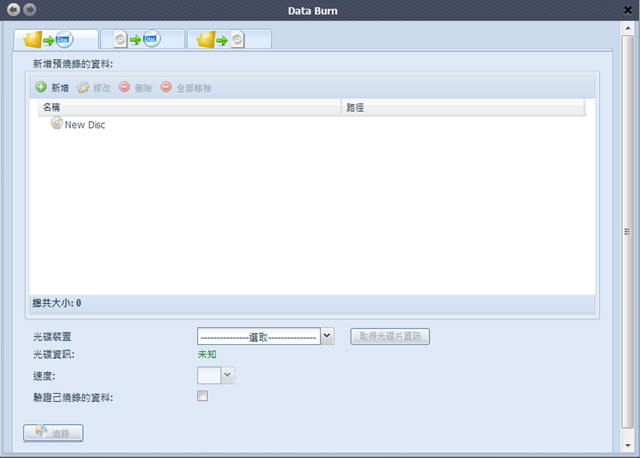
Task: Click the vertical scrollbar thumb
Action: (627, 231)
